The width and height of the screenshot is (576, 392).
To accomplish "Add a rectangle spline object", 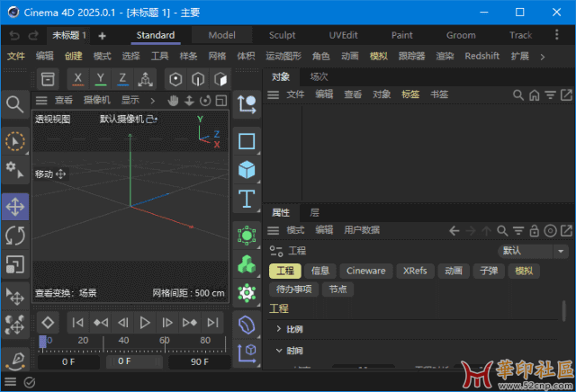I will click(247, 141).
